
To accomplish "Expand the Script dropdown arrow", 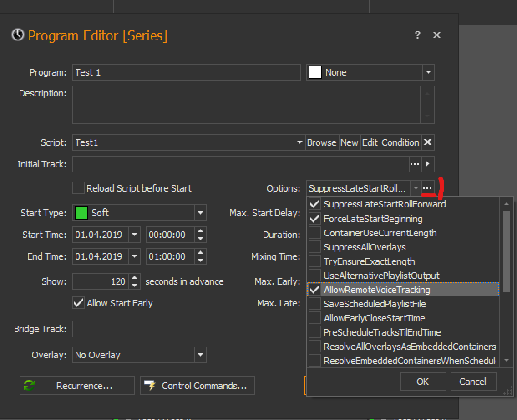I will [299, 142].
